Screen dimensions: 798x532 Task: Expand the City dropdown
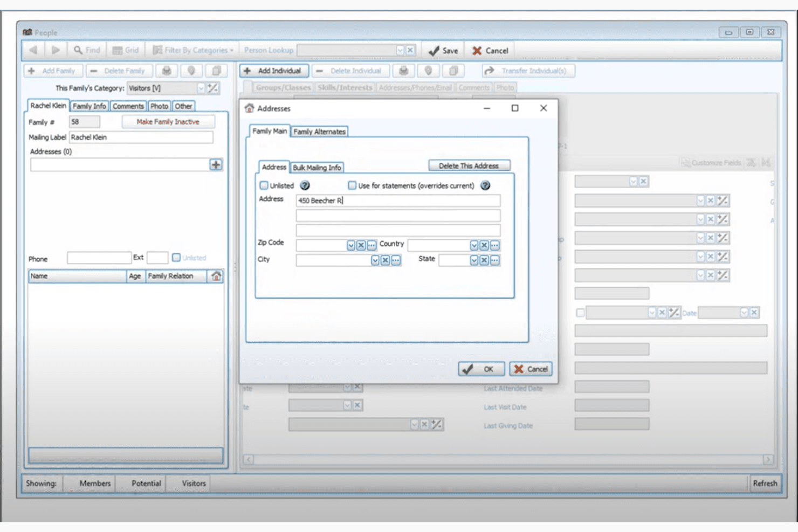(x=375, y=260)
